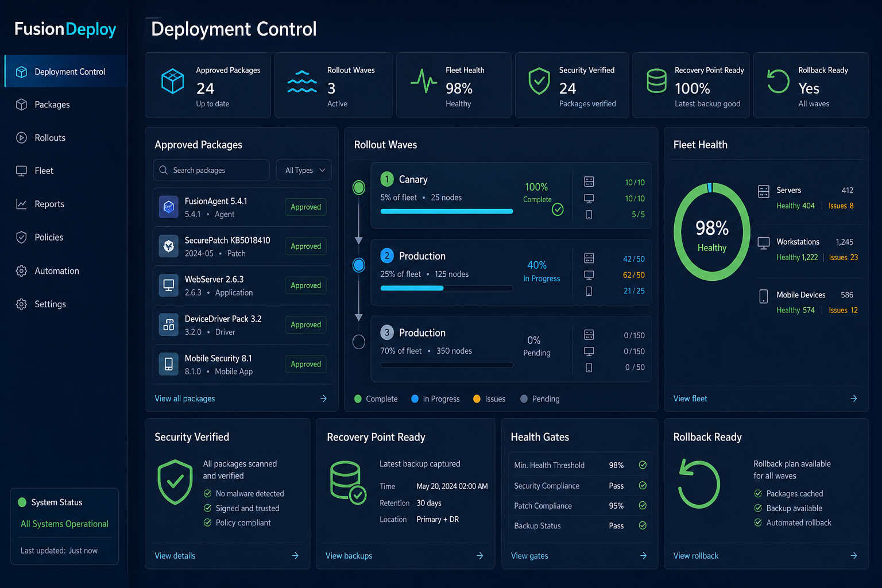Open the View details link
Image resolution: width=882 pixels, height=588 pixels.
175,556
